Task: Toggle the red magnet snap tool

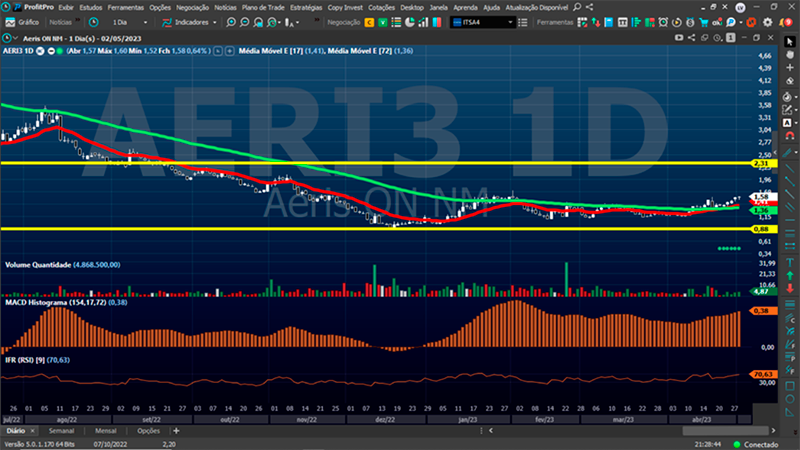Action: point(790,136)
